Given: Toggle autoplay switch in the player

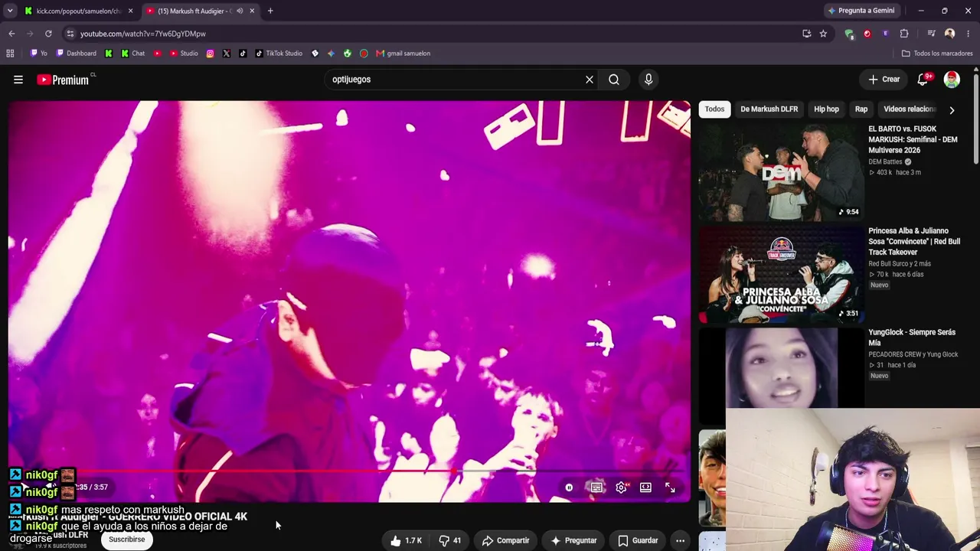Looking at the screenshot, I should tap(569, 487).
